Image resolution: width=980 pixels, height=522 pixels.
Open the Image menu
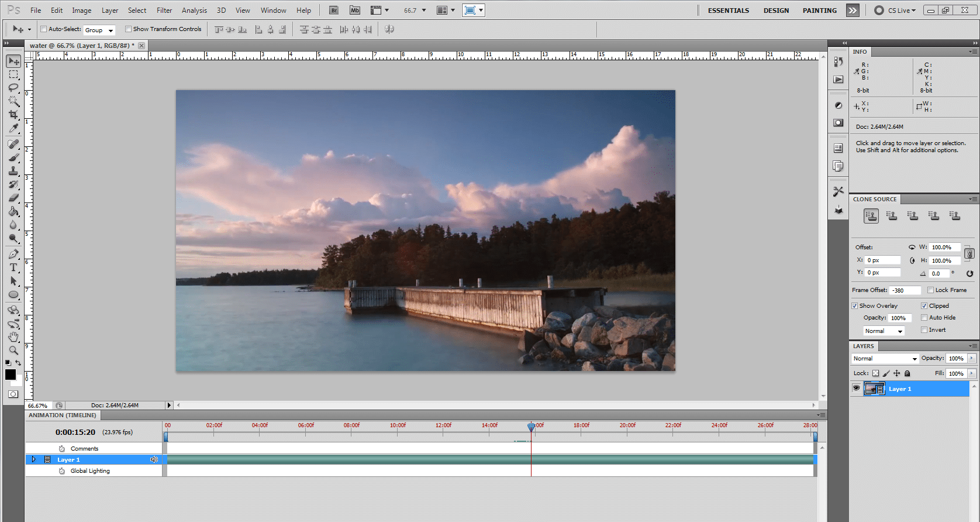[x=81, y=11]
